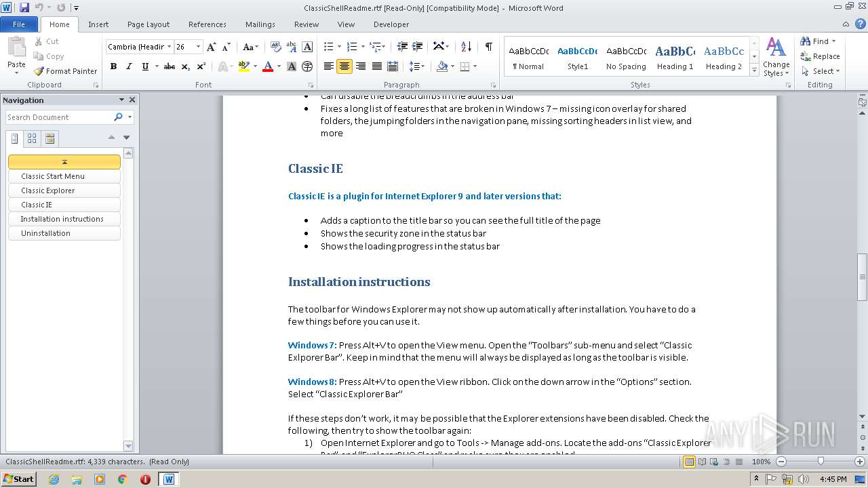Click paragraph Shading color icon
Screen dimensions: 868x488
(x=442, y=66)
